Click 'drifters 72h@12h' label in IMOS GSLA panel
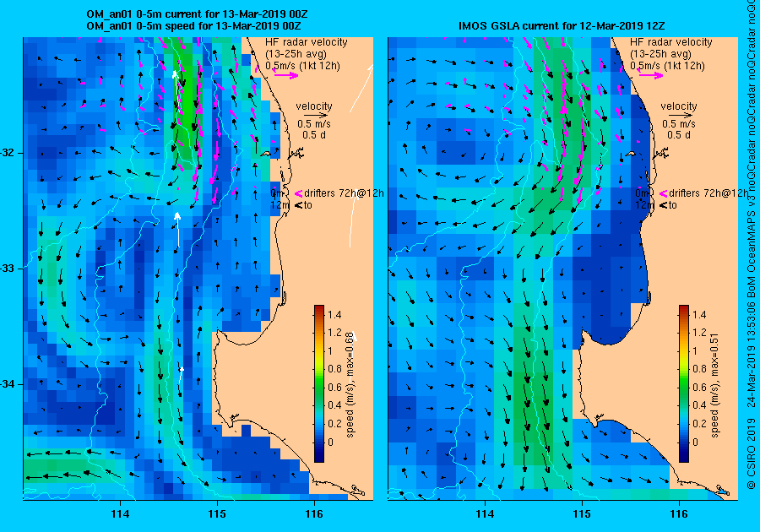 click(708, 193)
